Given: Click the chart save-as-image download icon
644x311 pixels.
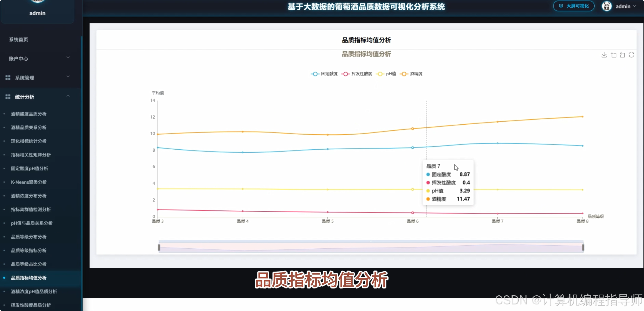Looking at the screenshot, I should click(604, 55).
